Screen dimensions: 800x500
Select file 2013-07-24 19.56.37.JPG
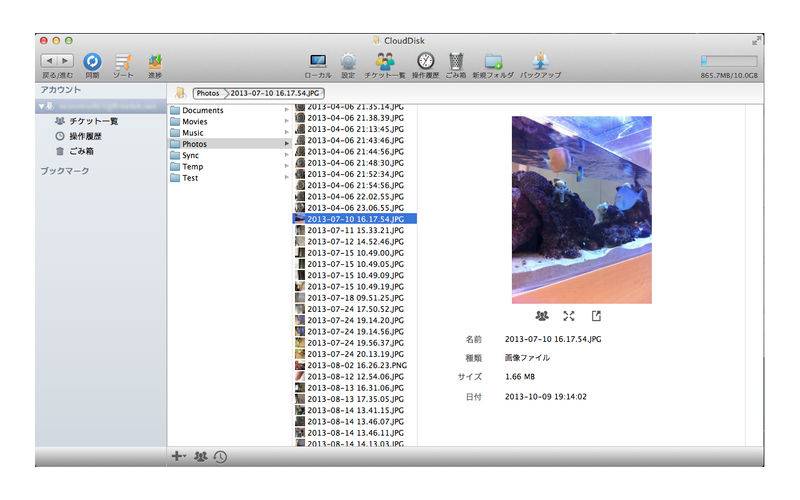pyautogui.click(x=355, y=343)
